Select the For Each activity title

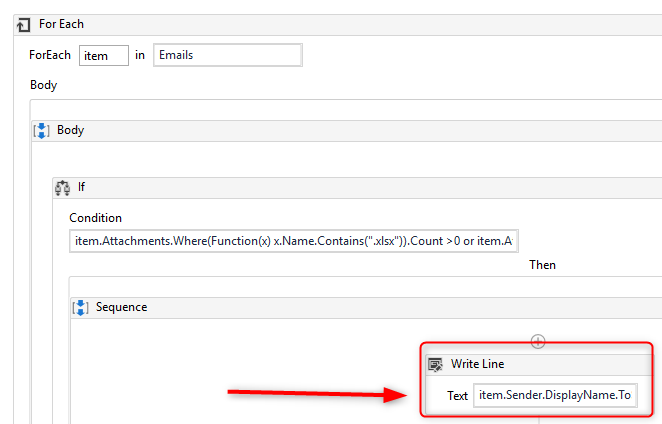(62, 24)
